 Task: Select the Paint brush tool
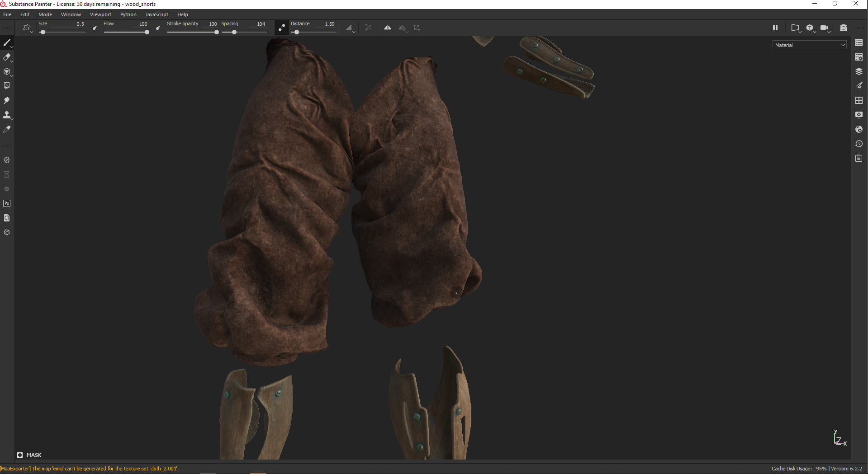pyautogui.click(x=7, y=42)
